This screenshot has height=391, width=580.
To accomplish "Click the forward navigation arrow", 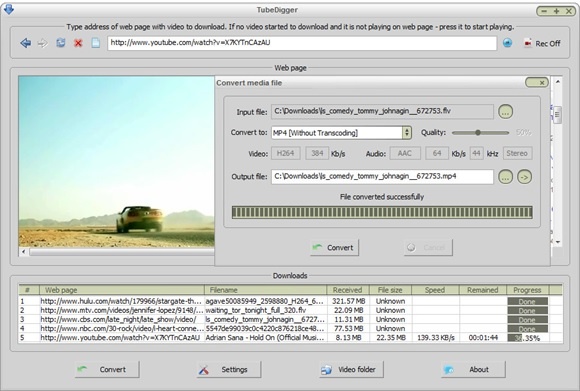I will click(43, 43).
